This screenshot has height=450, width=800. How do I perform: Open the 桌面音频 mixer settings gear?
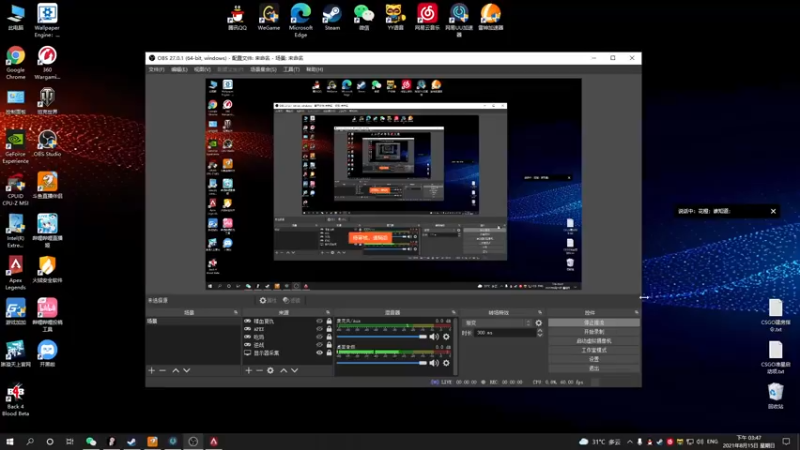[x=446, y=363]
